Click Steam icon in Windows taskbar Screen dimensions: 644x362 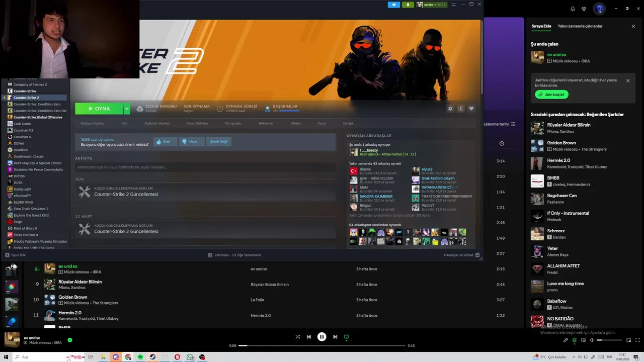click(x=152, y=357)
